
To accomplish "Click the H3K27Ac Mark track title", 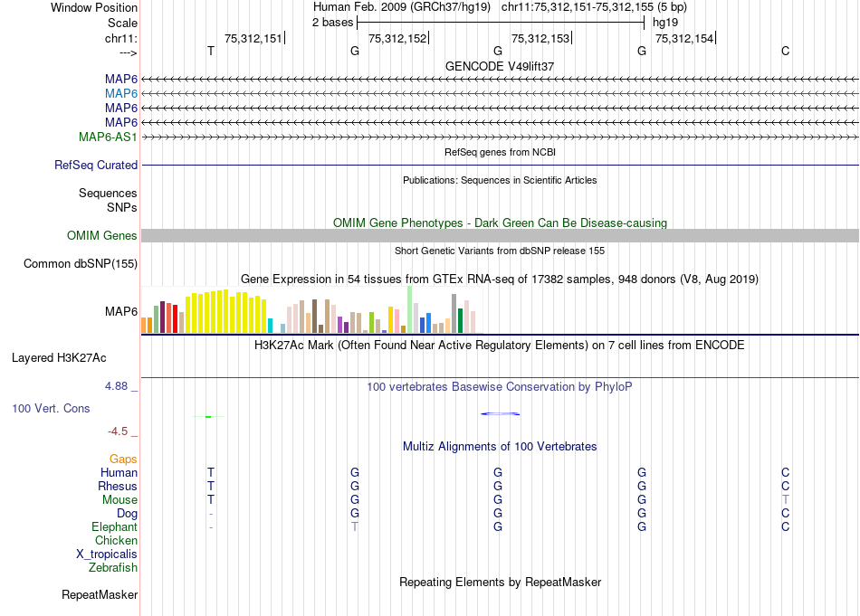I will pyautogui.click(x=500, y=346).
